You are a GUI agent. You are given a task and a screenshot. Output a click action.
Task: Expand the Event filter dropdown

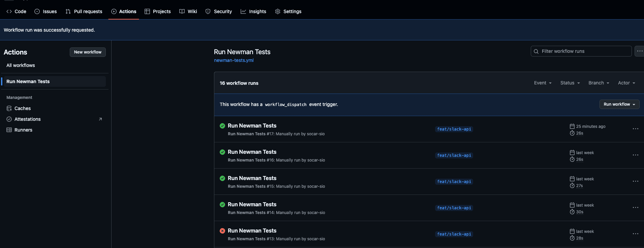point(543,83)
